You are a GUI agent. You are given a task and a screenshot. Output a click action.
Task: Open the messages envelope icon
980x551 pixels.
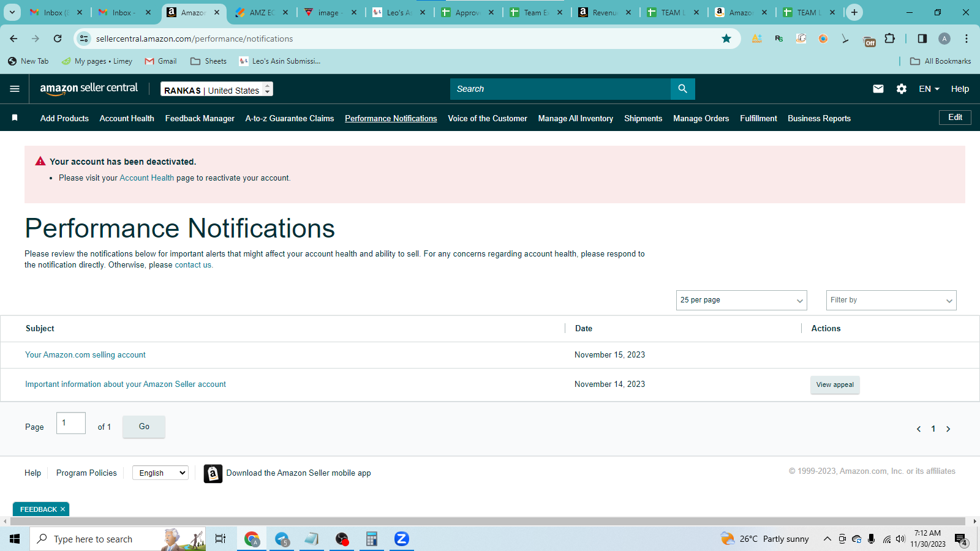coord(878,89)
